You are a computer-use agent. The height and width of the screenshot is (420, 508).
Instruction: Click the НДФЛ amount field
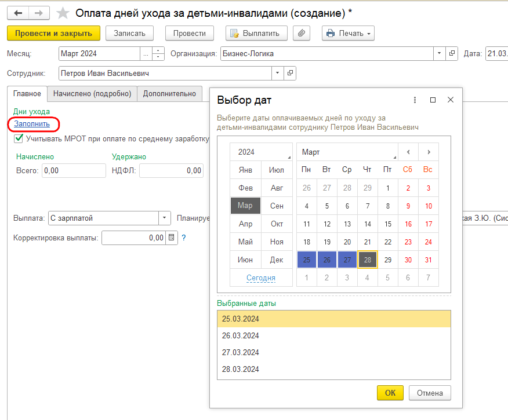tap(172, 170)
